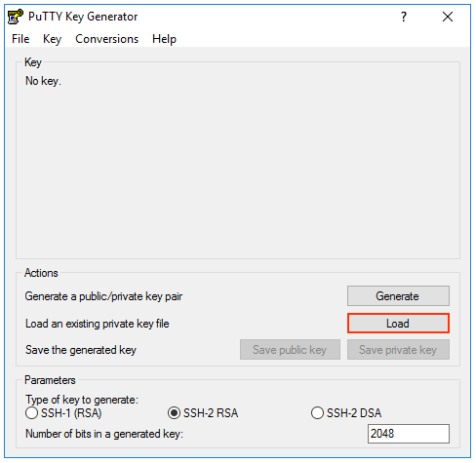The height and width of the screenshot is (463, 476).
Task: Select the SSH-2 RSA radio button
Action: pos(174,413)
